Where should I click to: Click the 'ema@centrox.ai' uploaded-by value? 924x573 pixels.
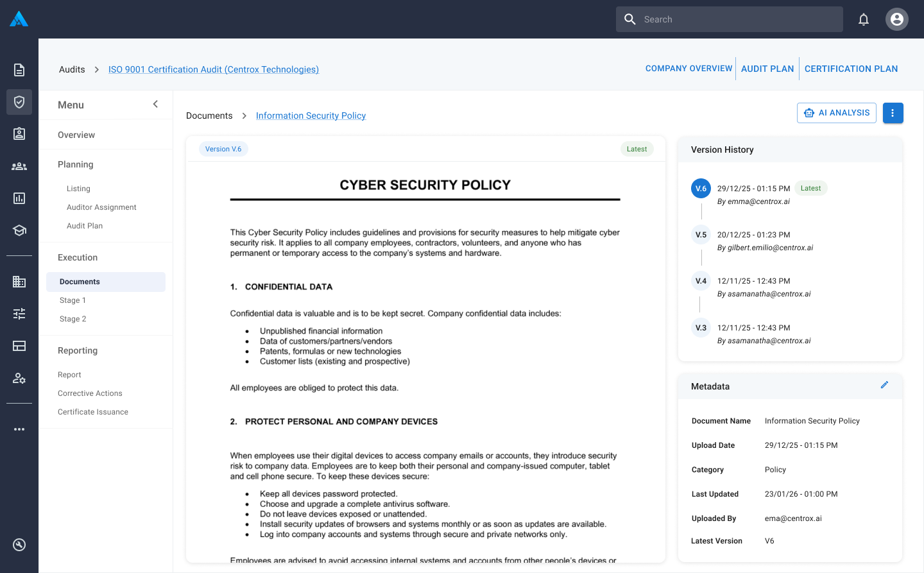[793, 518]
